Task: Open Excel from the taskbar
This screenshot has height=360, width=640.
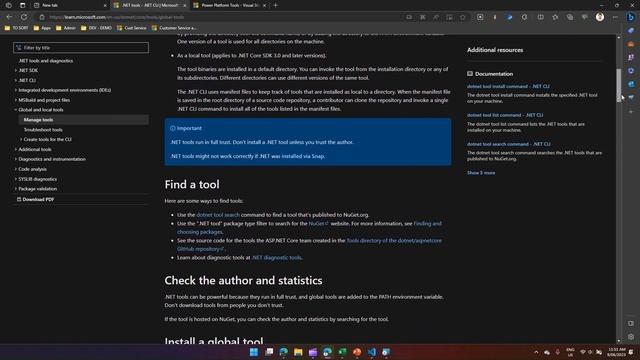Action: pyautogui.click(x=342, y=352)
